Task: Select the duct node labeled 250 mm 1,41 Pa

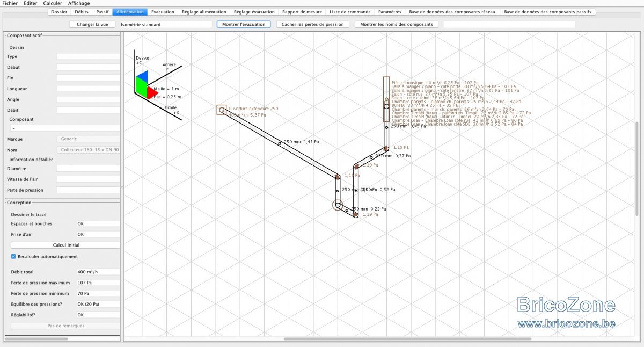Action: pyautogui.click(x=280, y=143)
